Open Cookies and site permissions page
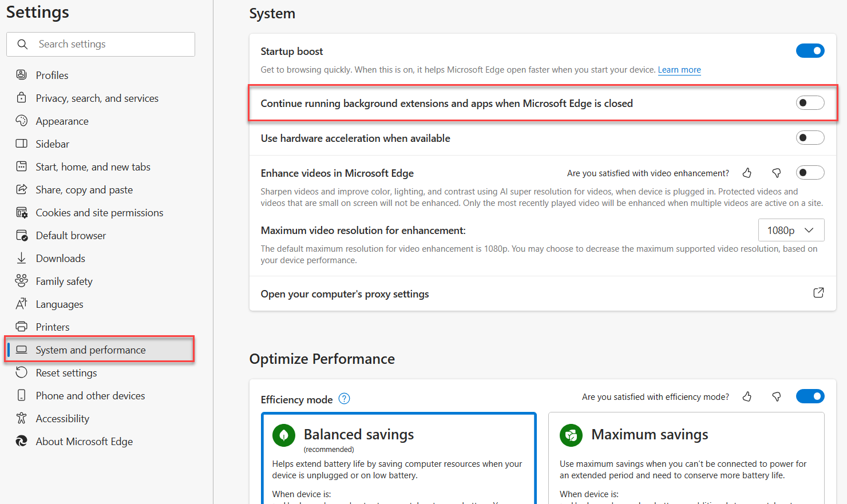847x504 pixels. 100,212
